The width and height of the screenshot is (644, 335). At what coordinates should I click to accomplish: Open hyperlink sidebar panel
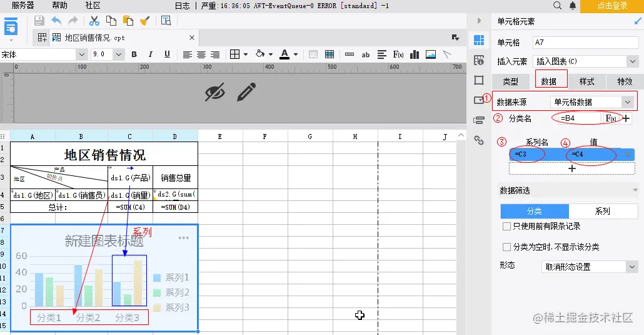[x=479, y=140]
